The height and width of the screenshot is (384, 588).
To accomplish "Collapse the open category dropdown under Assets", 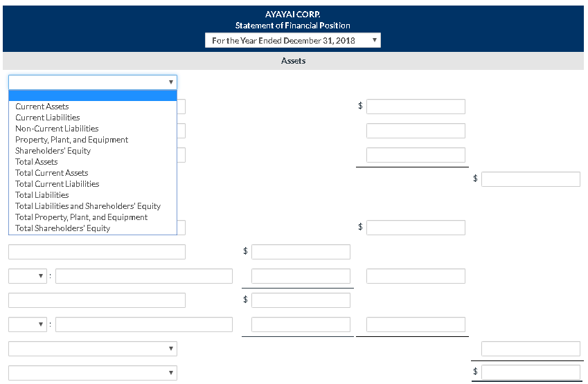I will tap(93, 82).
